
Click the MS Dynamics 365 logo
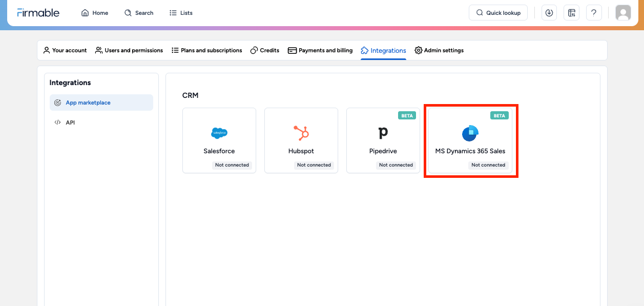[x=470, y=133]
